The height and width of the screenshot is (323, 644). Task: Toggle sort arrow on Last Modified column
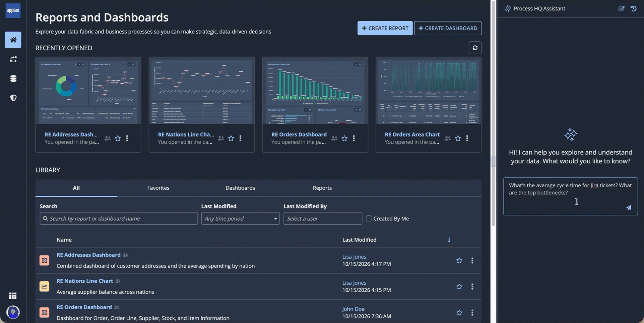(x=449, y=240)
